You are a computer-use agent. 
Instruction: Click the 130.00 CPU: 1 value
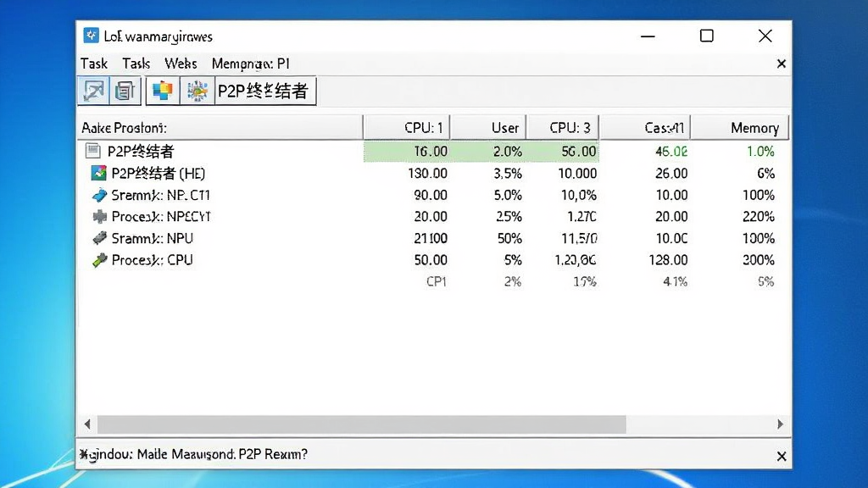[x=427, y=173]
